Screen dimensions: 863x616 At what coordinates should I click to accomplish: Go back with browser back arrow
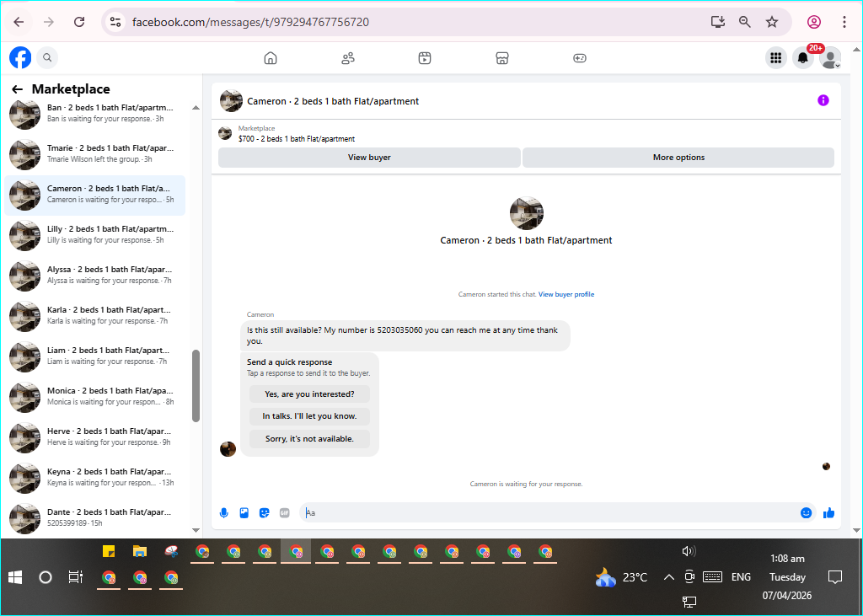pyautogui.click(x=19, y=22)
